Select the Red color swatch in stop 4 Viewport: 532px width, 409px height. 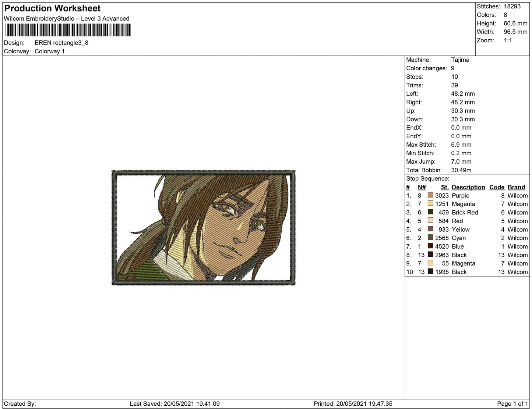(430, 220)
